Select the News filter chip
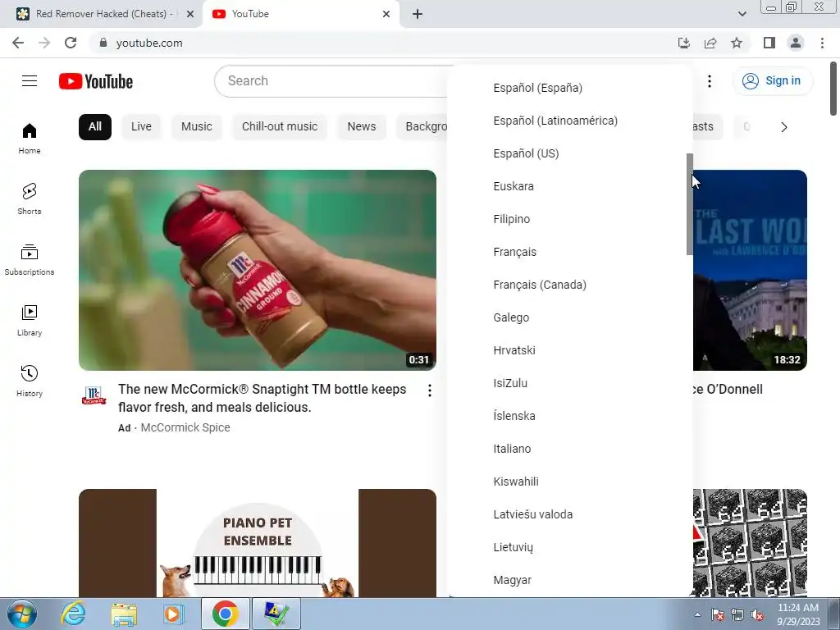The height and width of the screenshot is (630, 840). click(x=362, y=127)
